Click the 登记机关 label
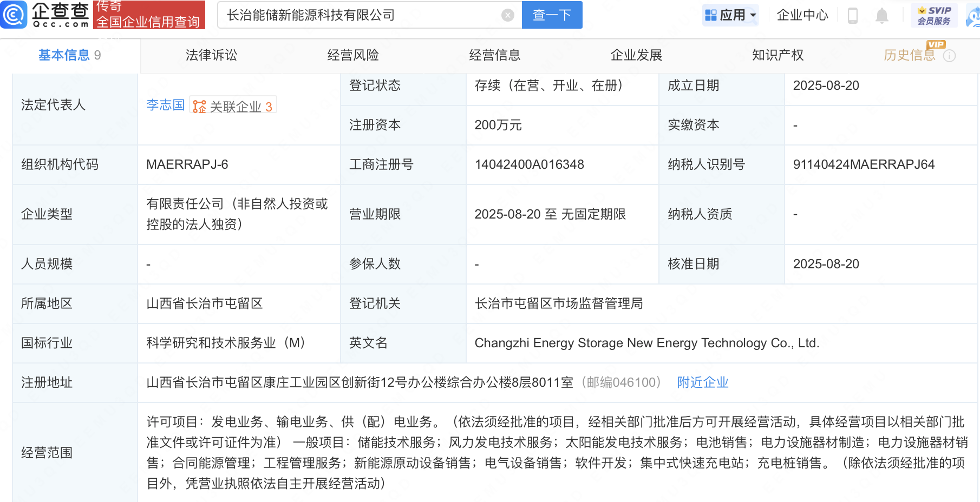980x502 pixels. [x=375, y=303]
